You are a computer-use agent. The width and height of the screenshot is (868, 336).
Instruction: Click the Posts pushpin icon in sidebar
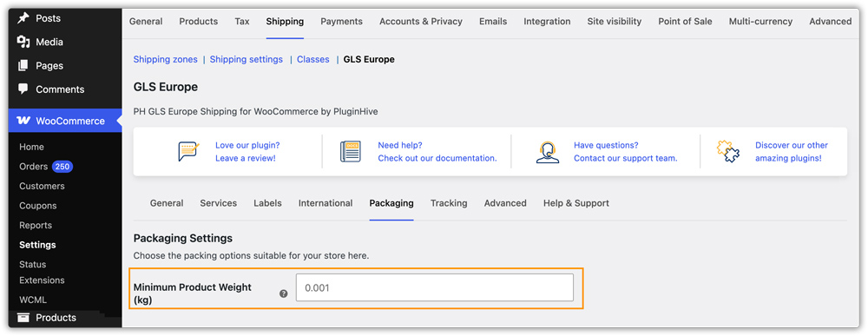coord(23,18)
